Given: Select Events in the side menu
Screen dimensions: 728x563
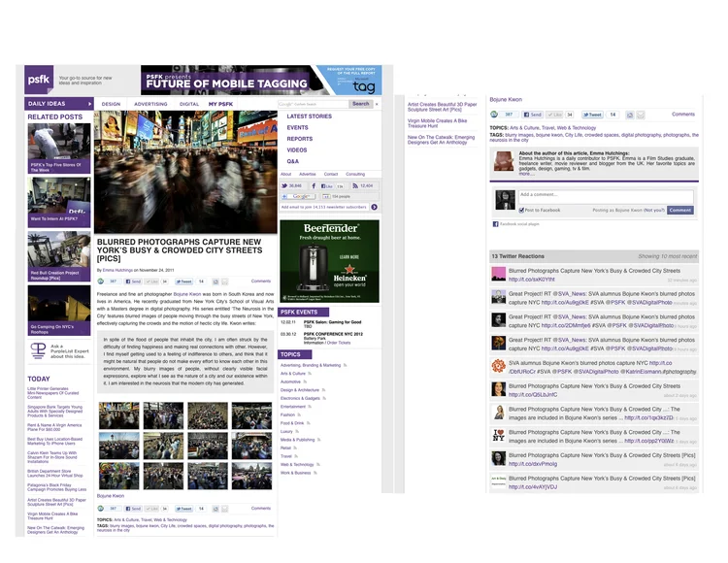Looking at the screenshot, I should point(298,127).
